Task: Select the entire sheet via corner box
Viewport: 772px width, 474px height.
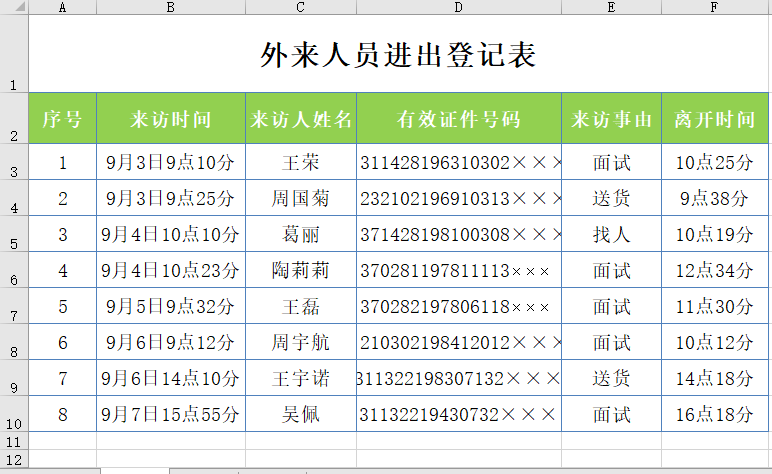Action: (14, 7)
